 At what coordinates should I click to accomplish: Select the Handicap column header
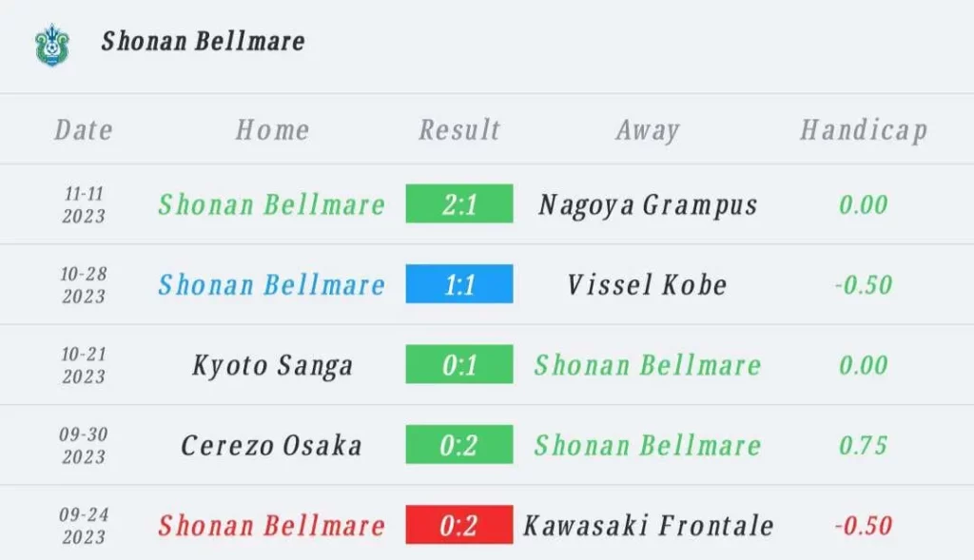pos(864,130)
